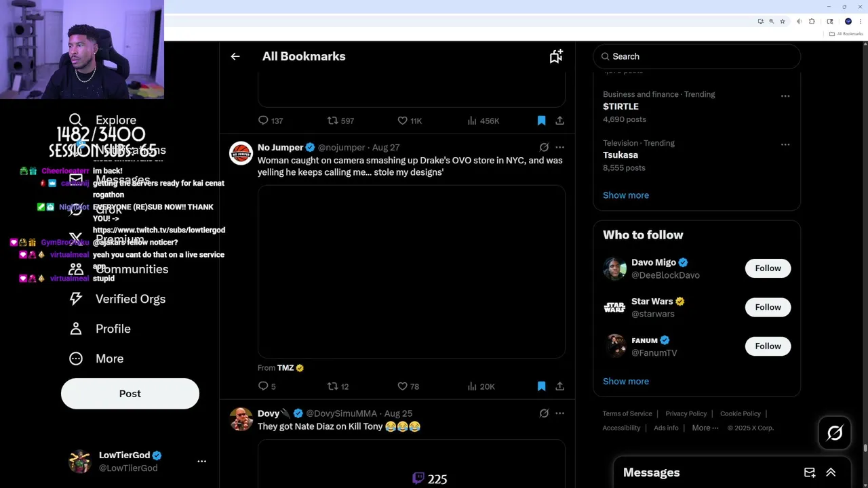The image size is (868, 488).
Task: Follow FANUM
Action: point(768,346)
